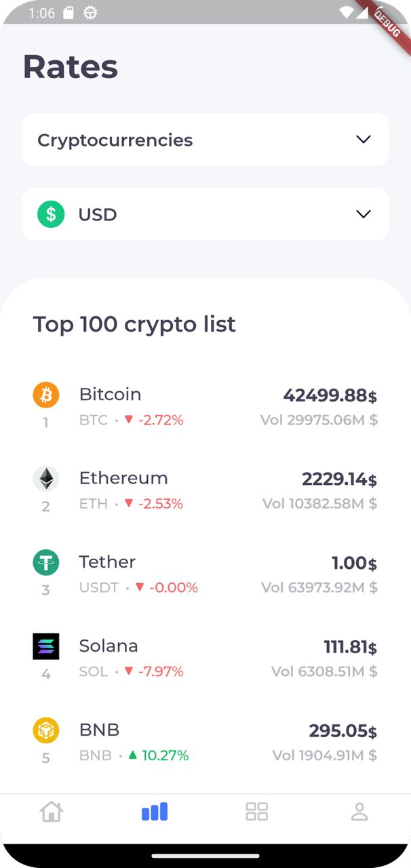
Task: Tap the BNB logo icon
Action: coord(46,730)
